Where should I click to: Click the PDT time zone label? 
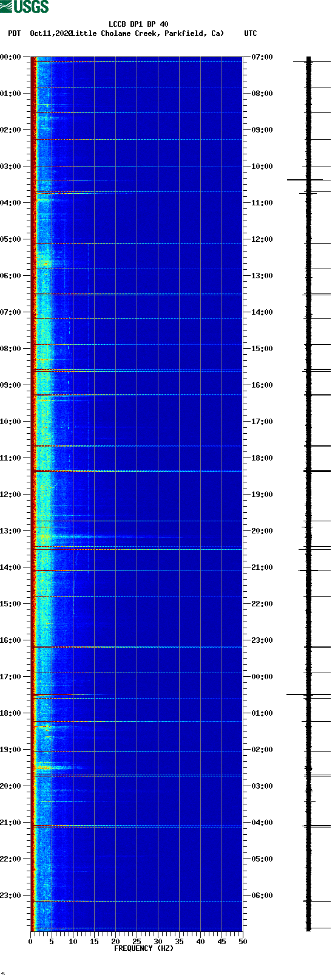pos(14,33)
